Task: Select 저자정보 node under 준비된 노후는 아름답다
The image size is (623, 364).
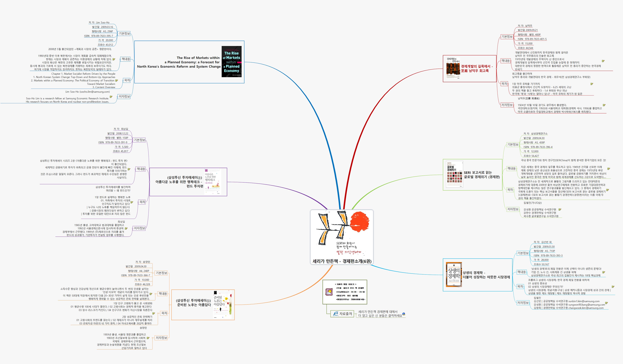Action: pos(161,337)
